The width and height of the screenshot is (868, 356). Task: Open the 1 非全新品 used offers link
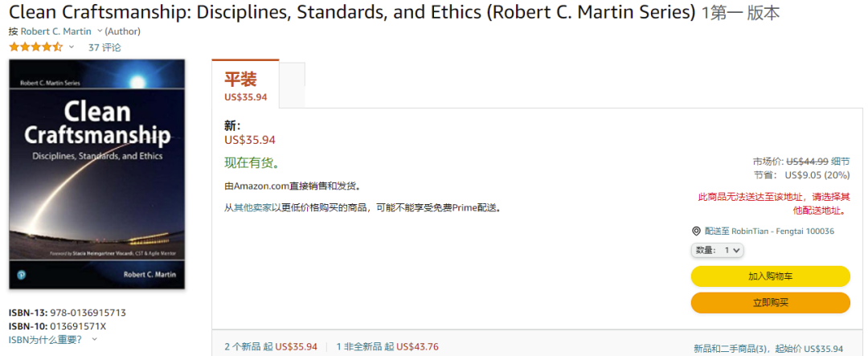point(358,347)
